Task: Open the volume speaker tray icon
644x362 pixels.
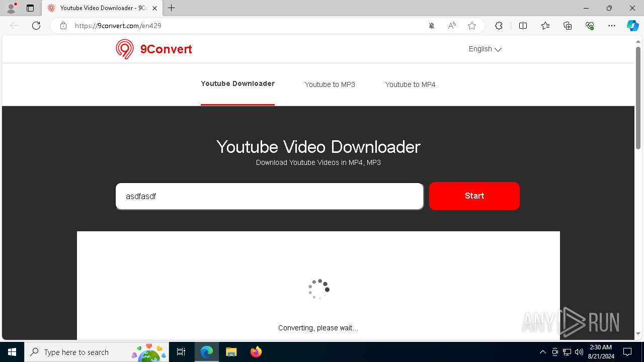Action: pyautogui.click(x=579, y=352)
